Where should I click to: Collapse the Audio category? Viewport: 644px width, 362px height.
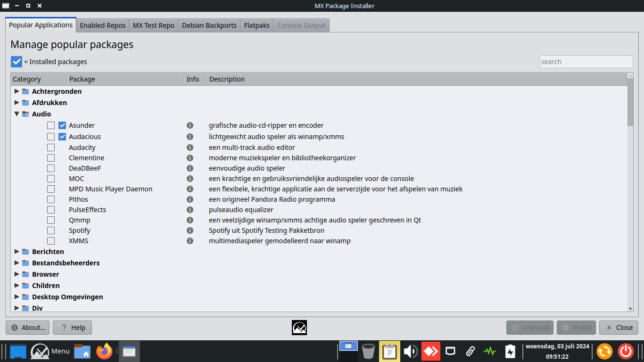coord(17,114)
